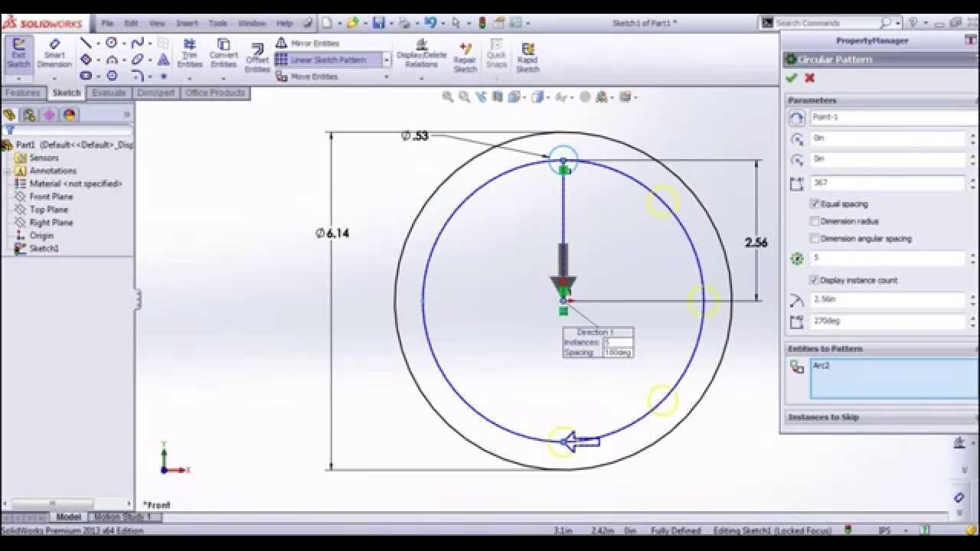Switch to the Features tab

[23, 93]
